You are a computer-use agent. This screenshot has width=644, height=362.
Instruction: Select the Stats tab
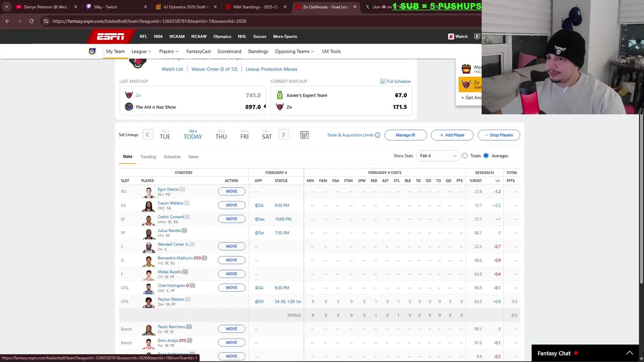point(127,157)
